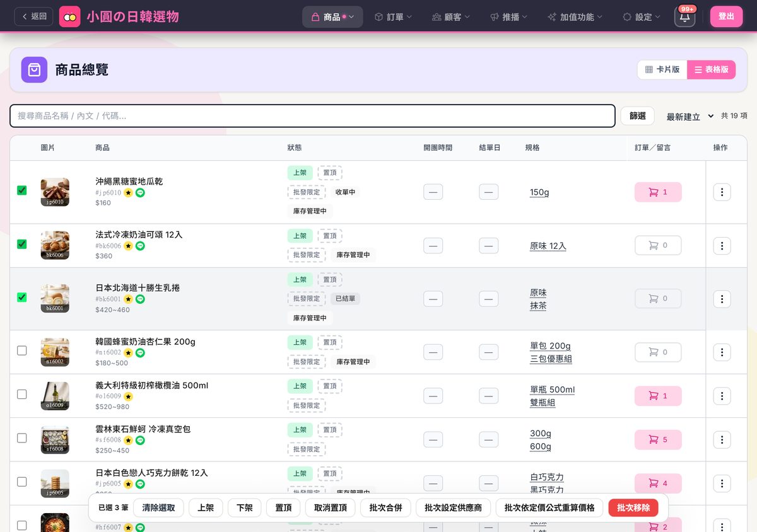Click the LINE icon under 沖繩黑糖蜜地瓜乾
Image resolution: width=757 pixels, height=532 pixels.
[x=140, y=193]
